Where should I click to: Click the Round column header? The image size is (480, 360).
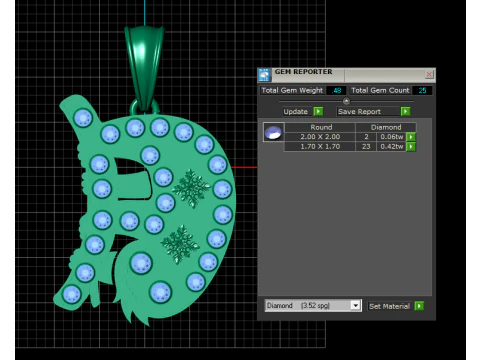tap(321, 127)
